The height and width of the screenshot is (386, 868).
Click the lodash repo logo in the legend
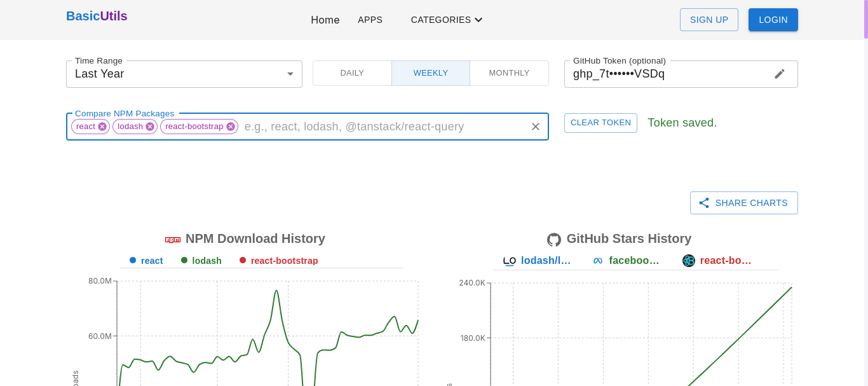(510, 261)
